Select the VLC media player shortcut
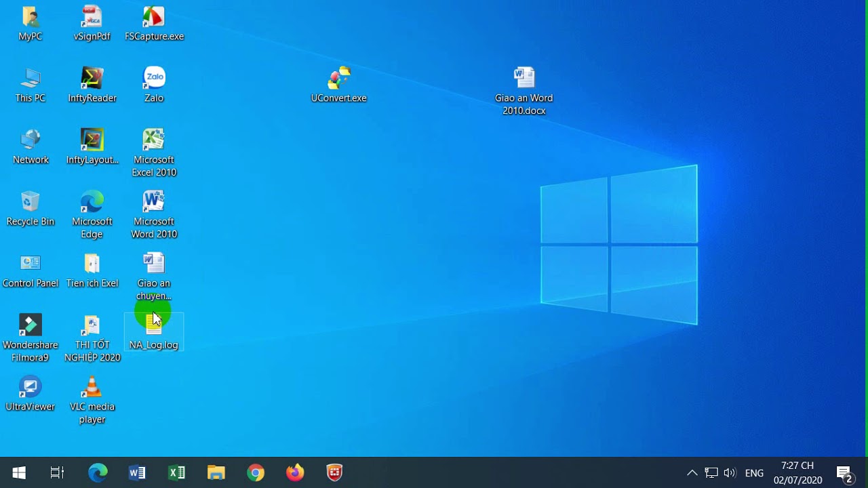The width and height of the screenshot is (868, 488). (92, 400)
